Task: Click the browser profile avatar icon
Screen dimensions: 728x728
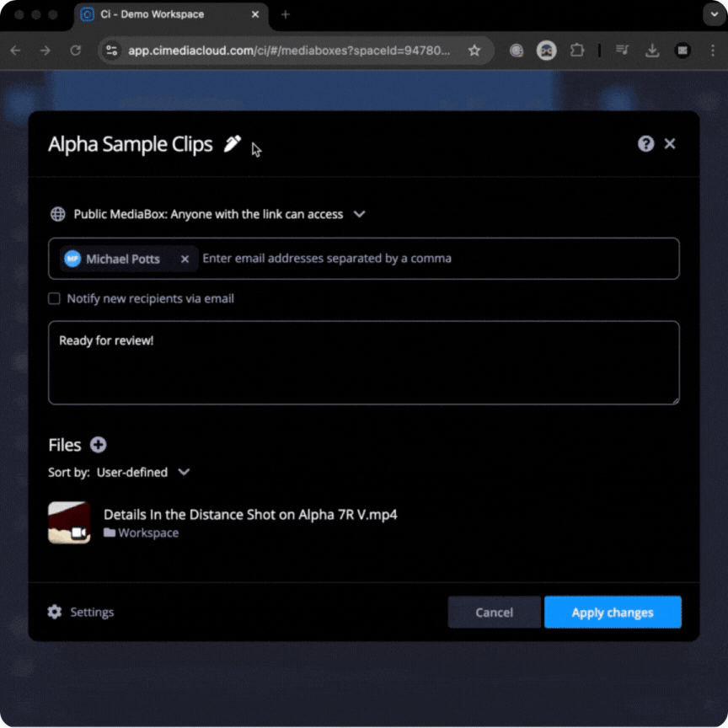Action: (x=547, y=51)
